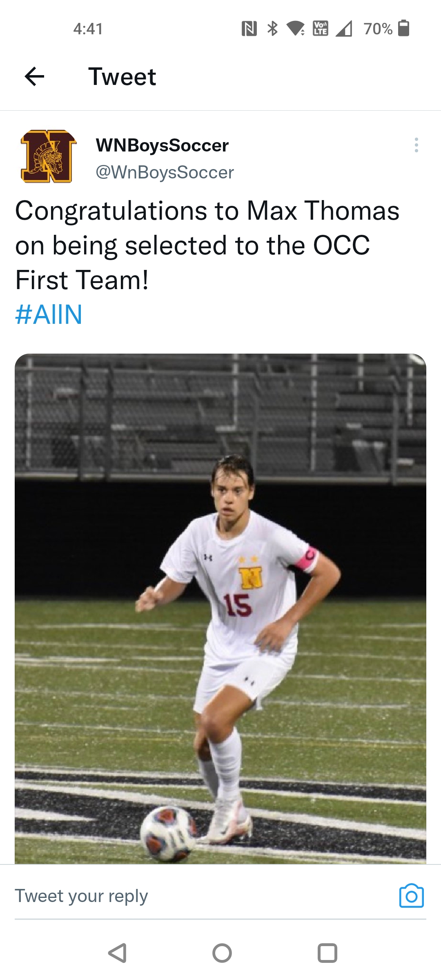441x980 pixels.
Task: Tap the Bluetooth status bar icon
Action: point(272,29)
